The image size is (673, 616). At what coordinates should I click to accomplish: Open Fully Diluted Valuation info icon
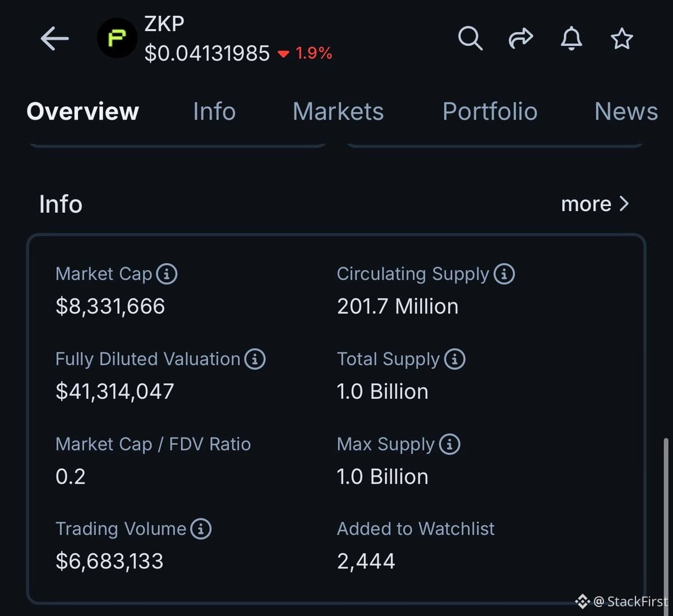pos(255,359)
